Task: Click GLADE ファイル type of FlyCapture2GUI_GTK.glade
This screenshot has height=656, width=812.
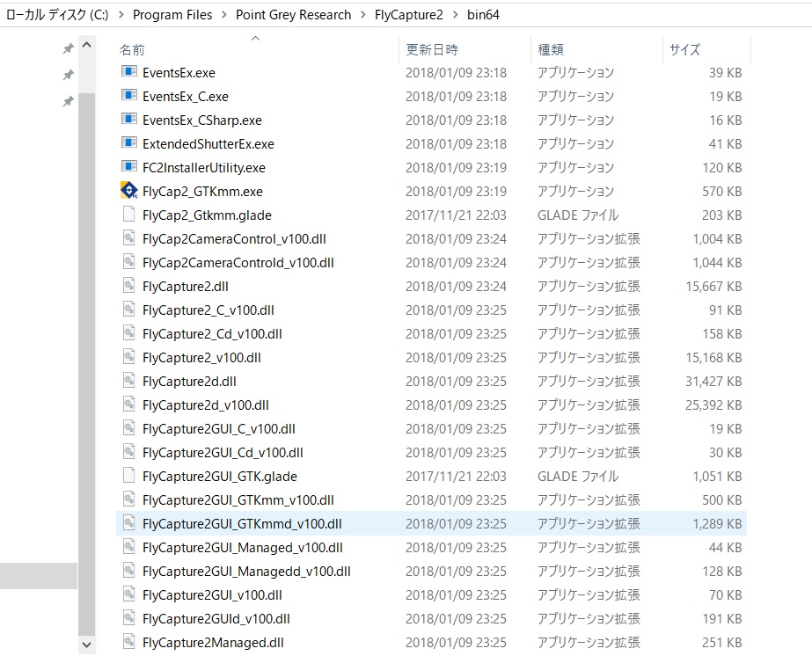Action: point(577,477)
